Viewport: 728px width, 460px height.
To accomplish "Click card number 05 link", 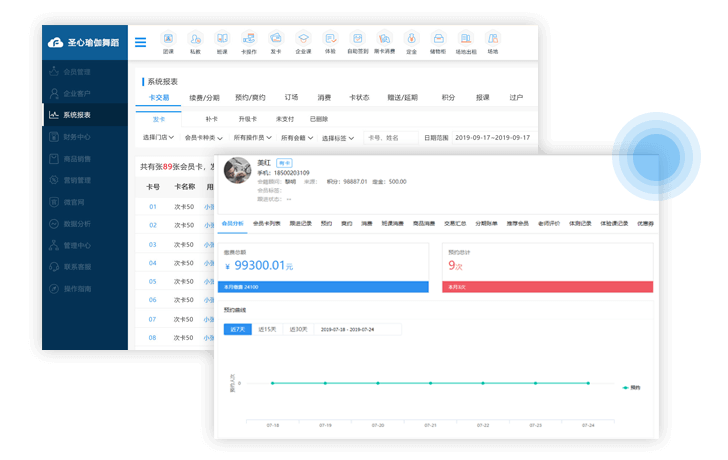I will point(153,281).
